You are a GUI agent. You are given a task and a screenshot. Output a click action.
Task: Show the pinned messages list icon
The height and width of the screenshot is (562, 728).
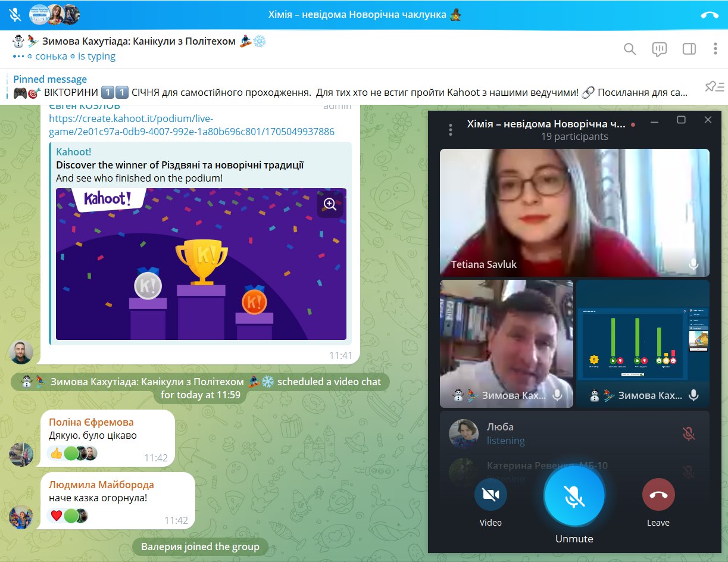[714, 87]
